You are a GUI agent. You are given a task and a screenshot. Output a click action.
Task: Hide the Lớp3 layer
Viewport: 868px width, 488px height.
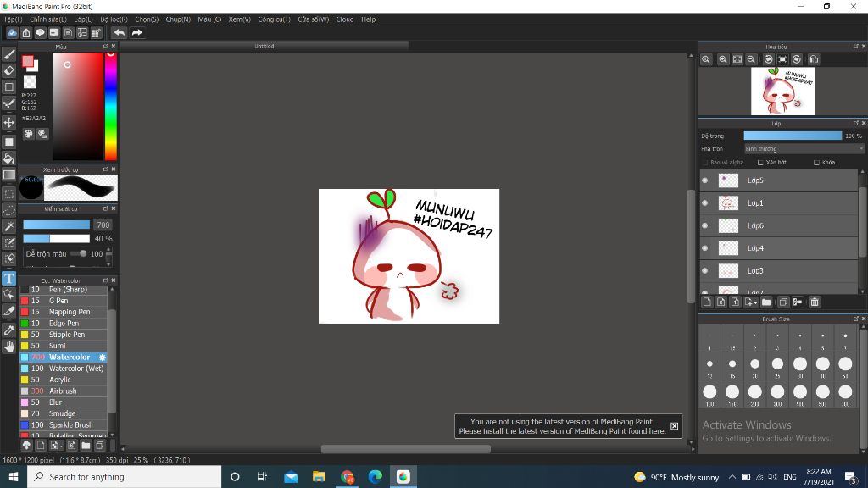[x=704, y=271]
